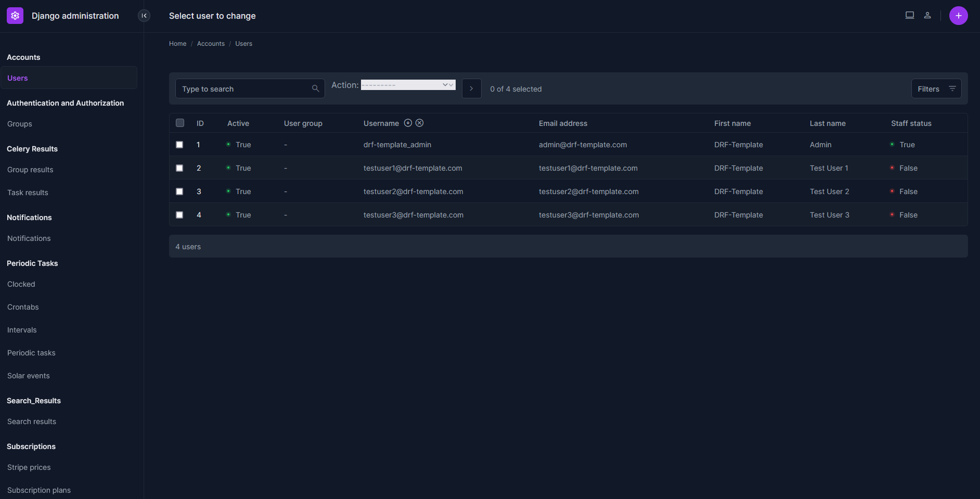Remove Username sorting with the X icon
The height and width of the screenshot is (499, 980).
(x=420, y=123)
